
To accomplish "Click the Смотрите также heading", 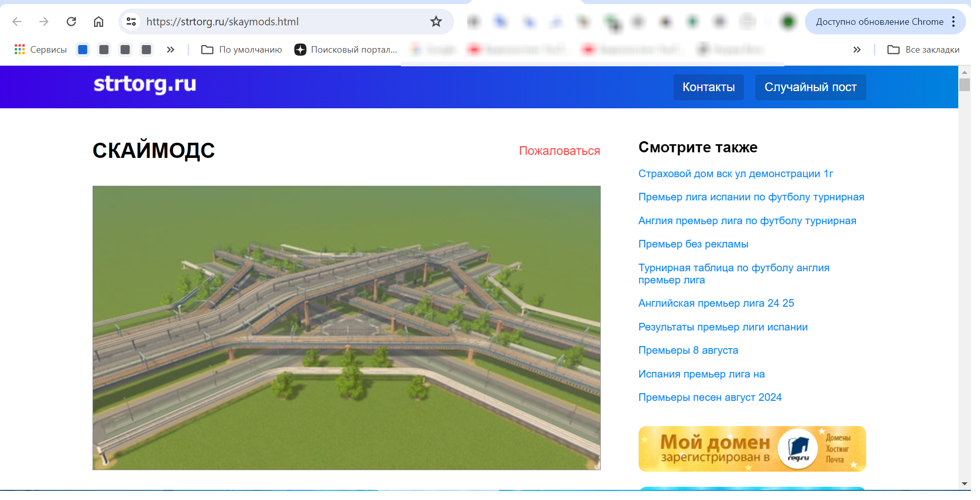I will (x=698, y=147).
